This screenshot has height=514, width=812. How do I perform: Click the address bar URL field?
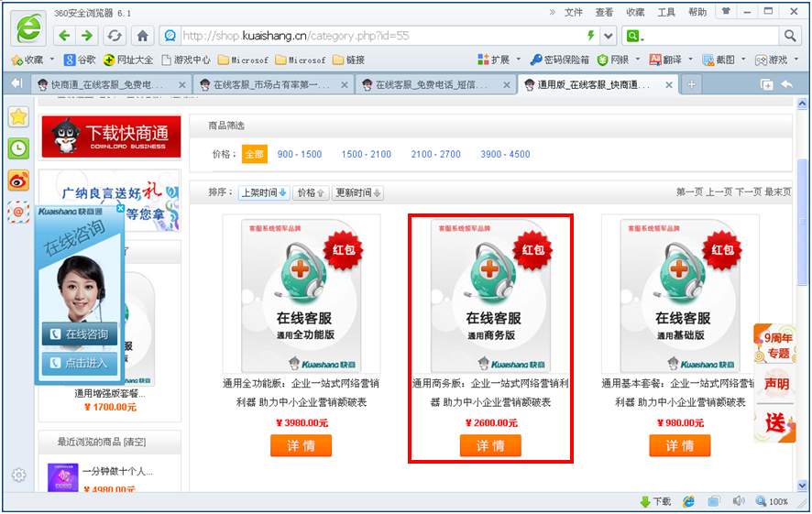coord(367,36)
